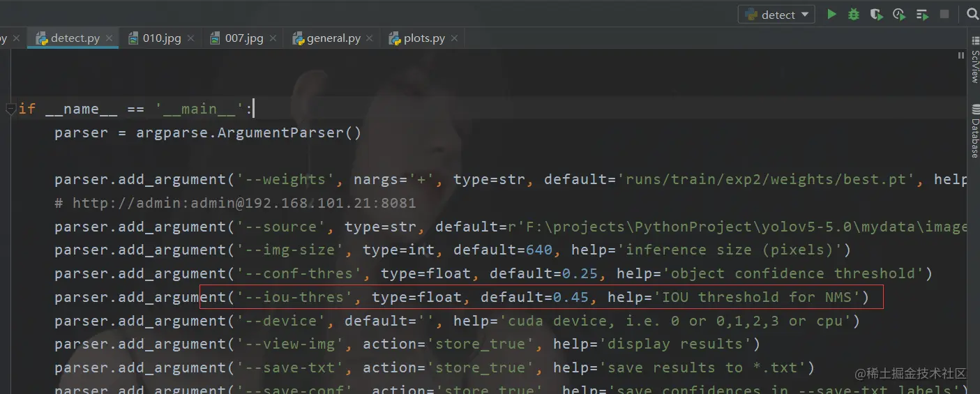Click the '--view-img' argument string
This screenshot has width=980, height=394.
[291, 344]
